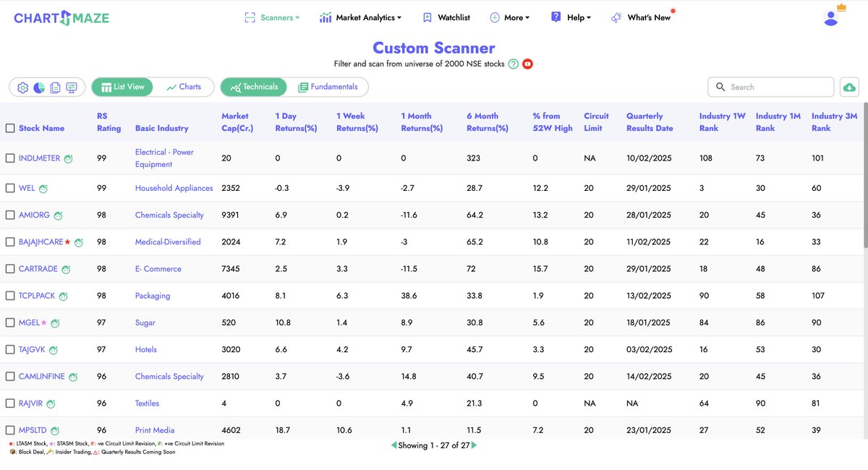Tick the AMIORG row checkbox

pos(10,215)
